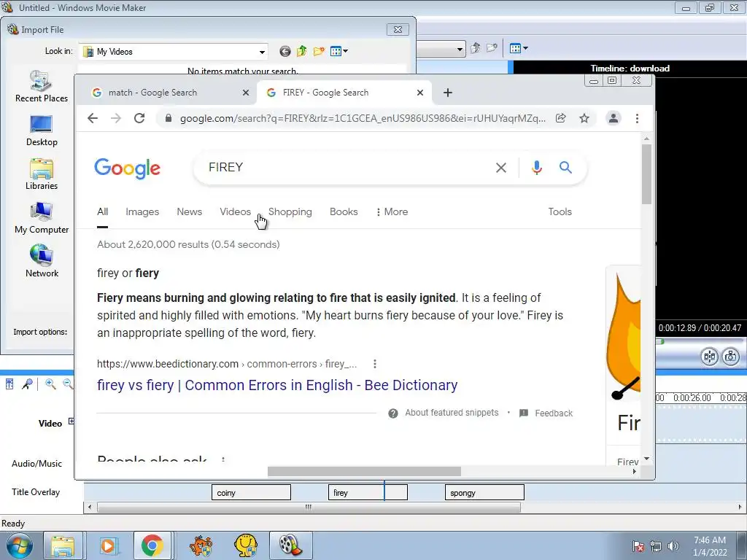Open the Chrome profile avatar
This screenshot has width=747, height=560.
pyautogui.click(x=613, y=118)
